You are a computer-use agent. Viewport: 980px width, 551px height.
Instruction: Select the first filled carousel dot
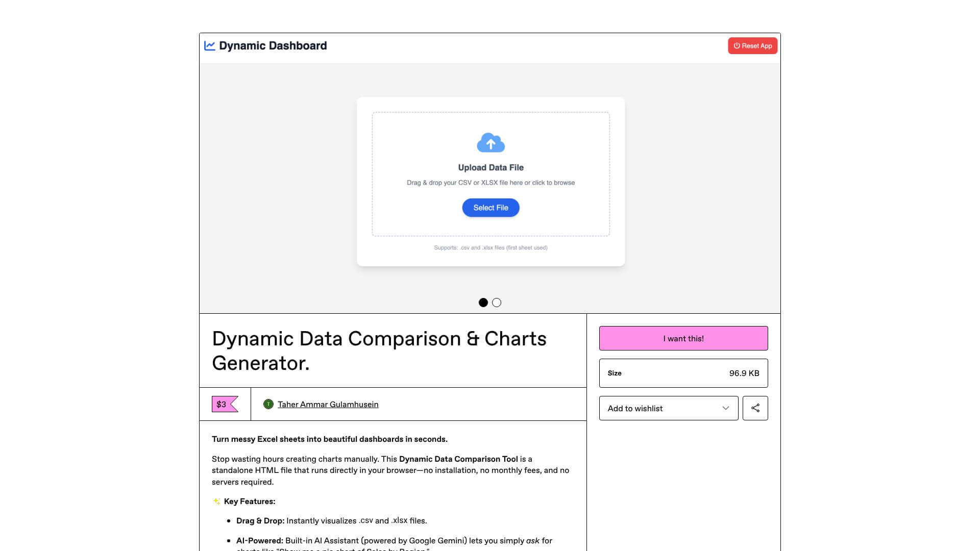pos(483,303)
